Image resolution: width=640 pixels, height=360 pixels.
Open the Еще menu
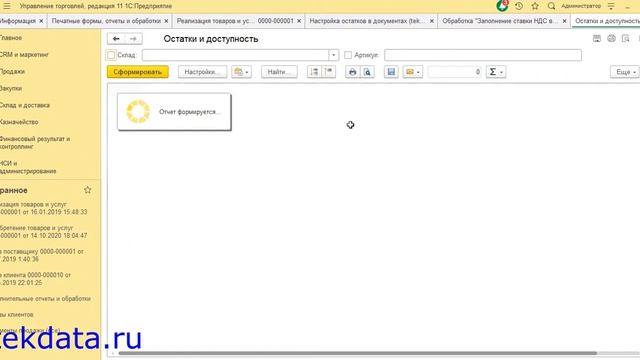point(625,72)
